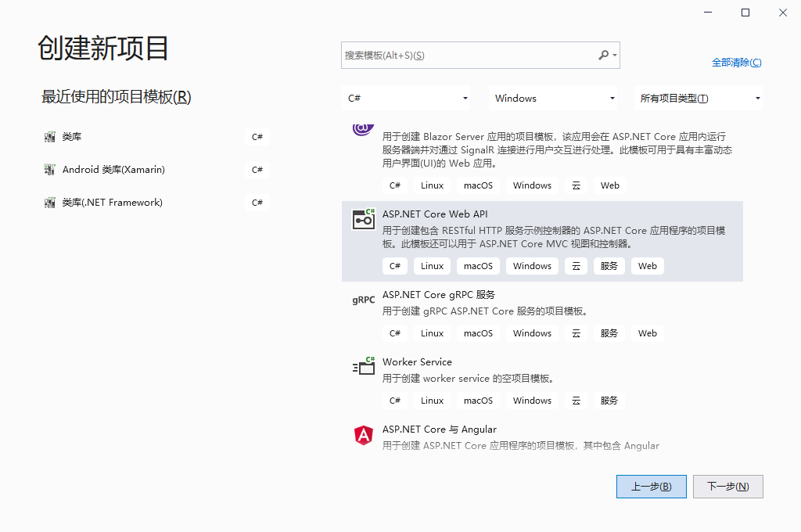Click the 下一步(N) button
The image size is (801, 532).
(x=728, y=487)
